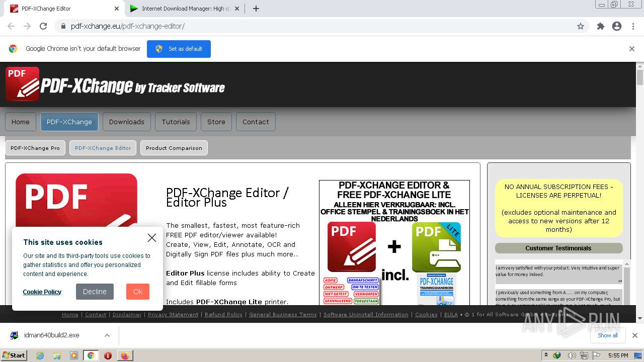
Task: Open the Store navigation item
Action: point(216,122)
